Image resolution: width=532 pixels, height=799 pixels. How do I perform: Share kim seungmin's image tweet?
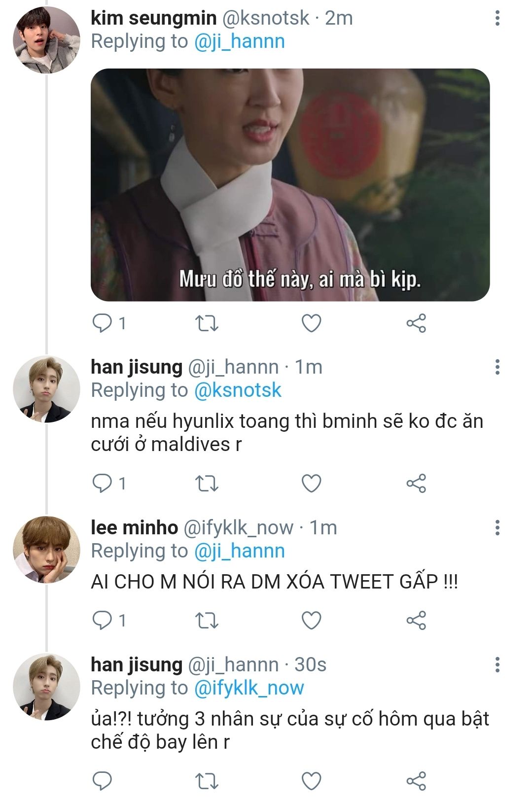click(416, 323)
